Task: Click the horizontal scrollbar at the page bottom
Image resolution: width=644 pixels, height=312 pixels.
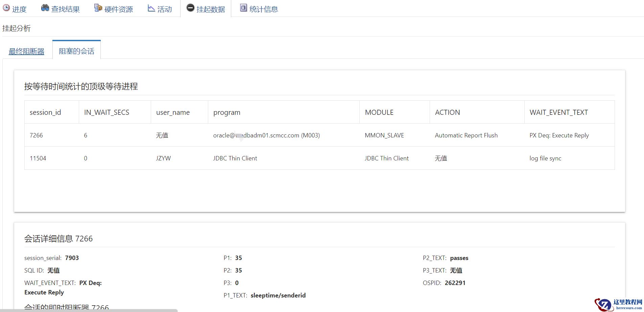Action: [x=89, y=310]
